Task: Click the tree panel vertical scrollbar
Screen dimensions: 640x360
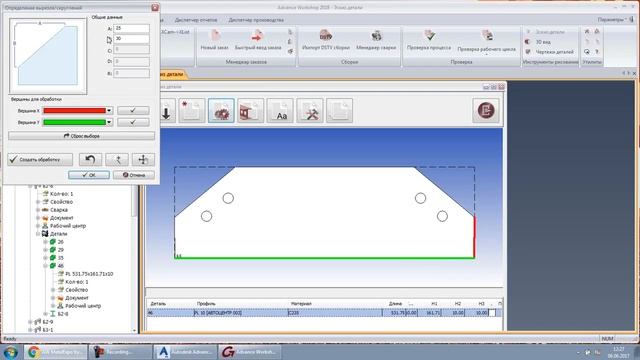Action: click(x=135, y=259)
